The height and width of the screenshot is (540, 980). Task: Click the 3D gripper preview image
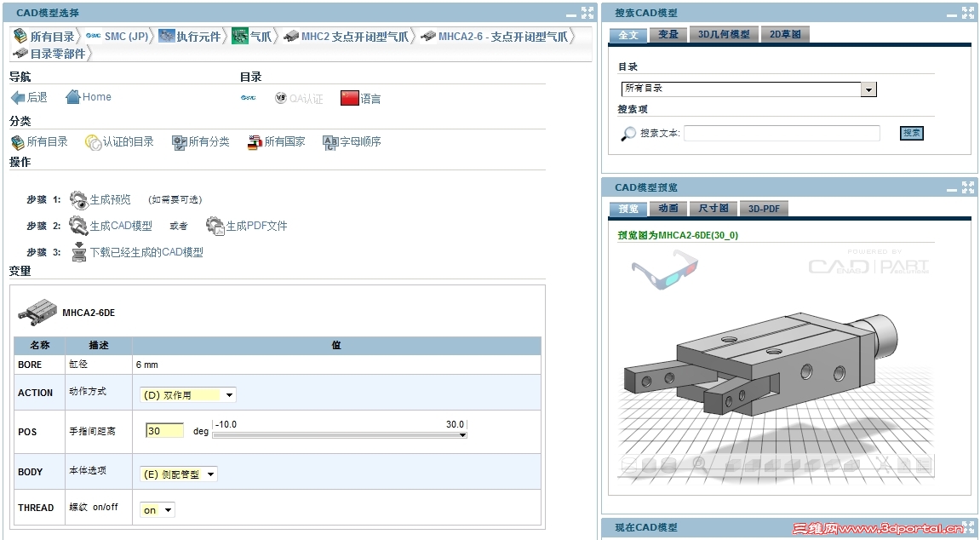[763, 365]
